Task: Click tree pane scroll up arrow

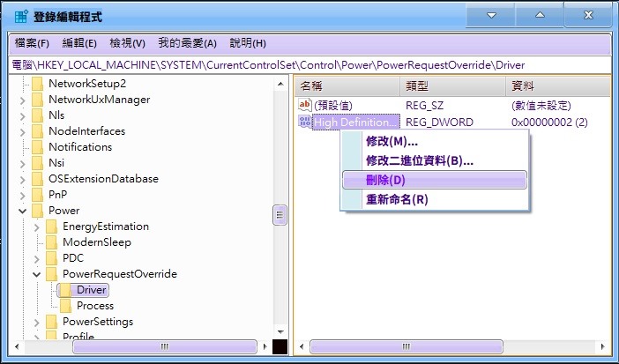Action: [x=280, y=84]
